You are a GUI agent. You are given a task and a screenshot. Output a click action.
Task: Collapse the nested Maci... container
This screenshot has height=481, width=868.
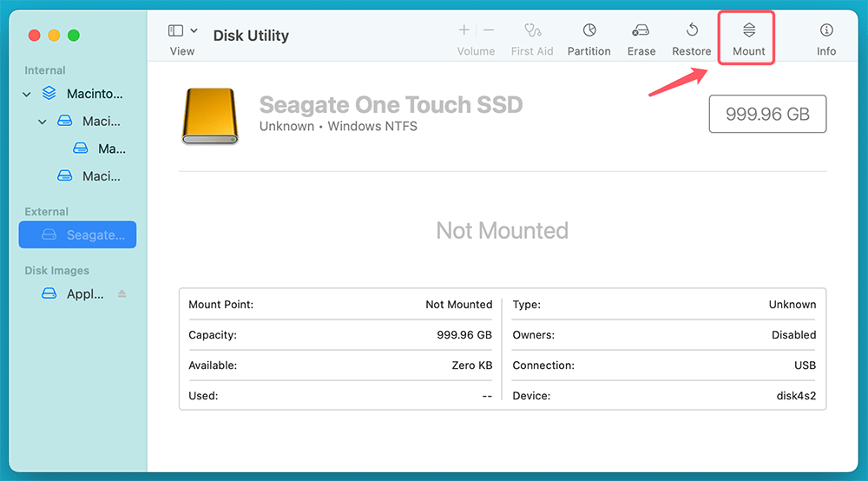[x=43, y=122]
